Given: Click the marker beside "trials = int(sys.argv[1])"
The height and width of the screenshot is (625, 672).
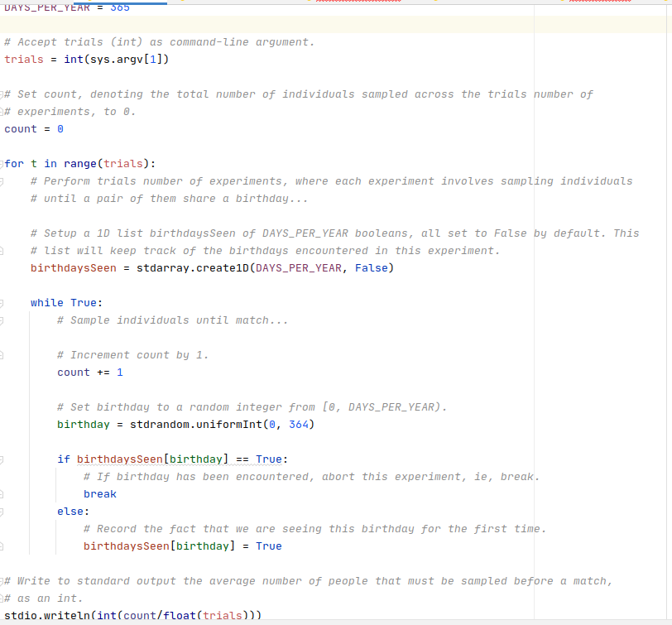Looking at the screenshot, I should [3, 59].
